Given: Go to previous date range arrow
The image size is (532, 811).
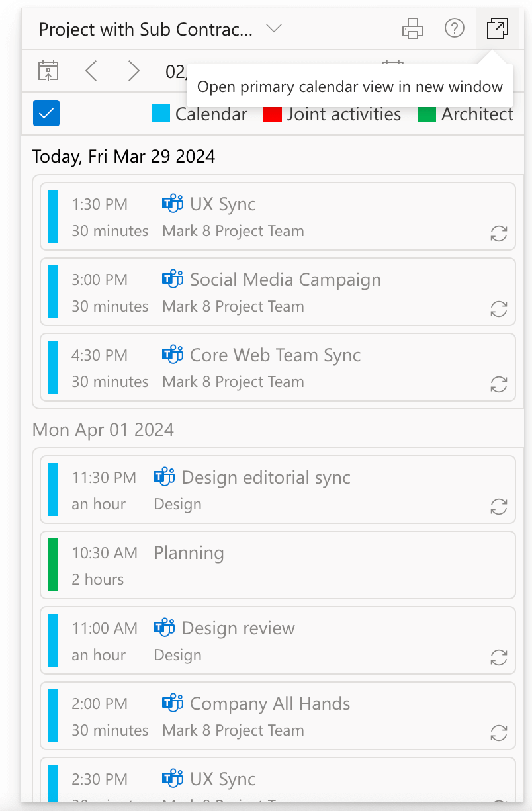Looking at the screenshot, I should point(91,71).
